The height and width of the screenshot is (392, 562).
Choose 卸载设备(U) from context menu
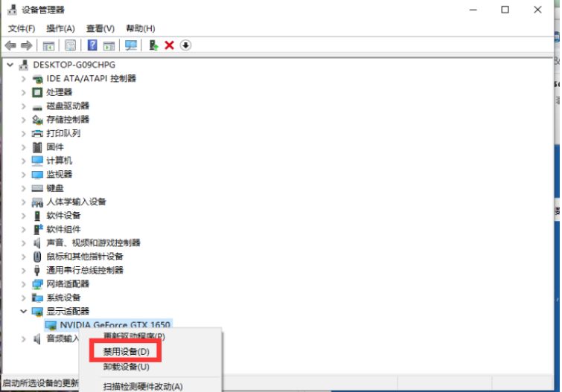click(x=126, y=367)
